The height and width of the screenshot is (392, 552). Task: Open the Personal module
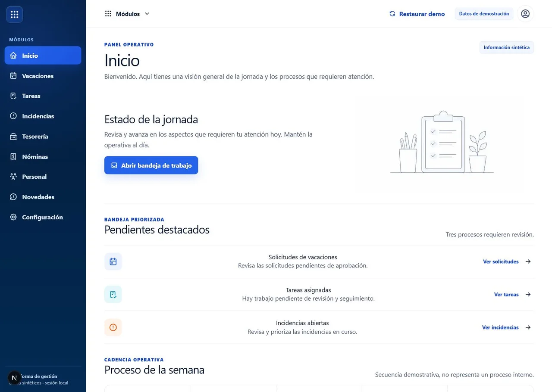pos(43,177)
